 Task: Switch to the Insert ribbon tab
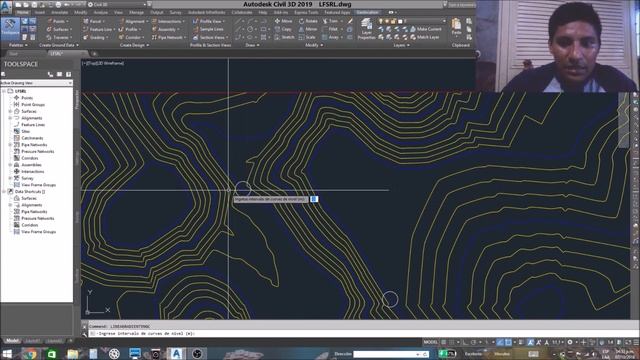[40, 13]
